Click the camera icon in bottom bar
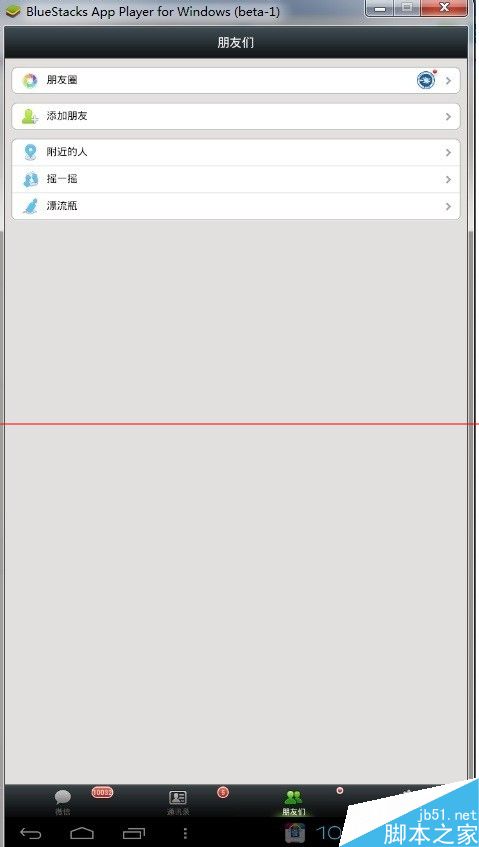 coord(295,833)
